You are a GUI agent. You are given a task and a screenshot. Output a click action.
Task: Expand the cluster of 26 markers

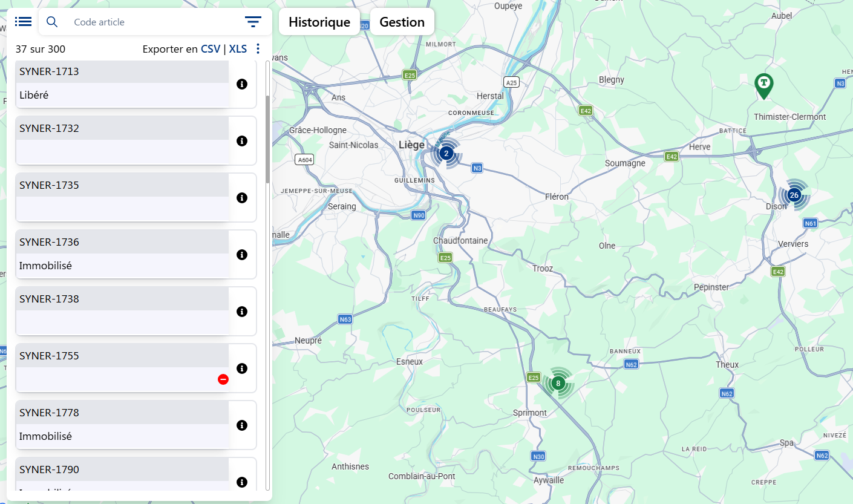[794, 195]
